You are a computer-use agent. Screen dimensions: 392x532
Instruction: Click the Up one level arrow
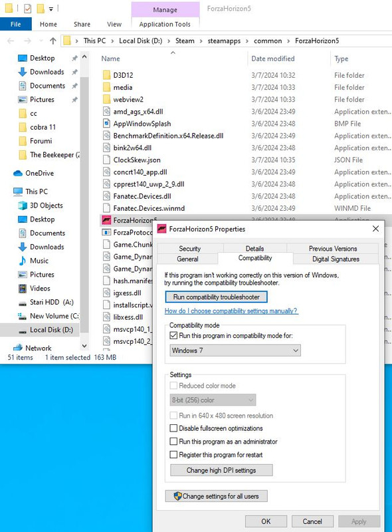point(53,41)
